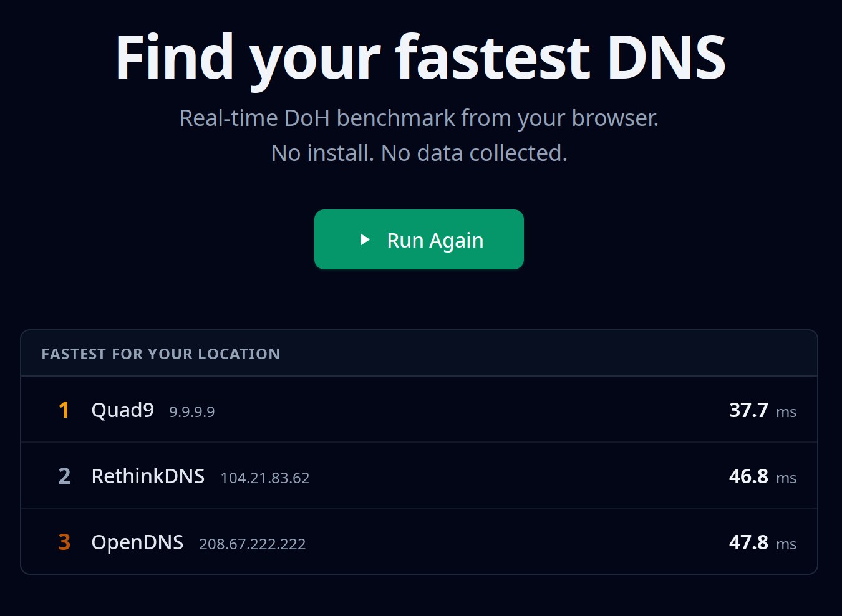Click the 104.21.83.62 IP address
This screenshot has width=842, height=616.
[x=264, y=478]
